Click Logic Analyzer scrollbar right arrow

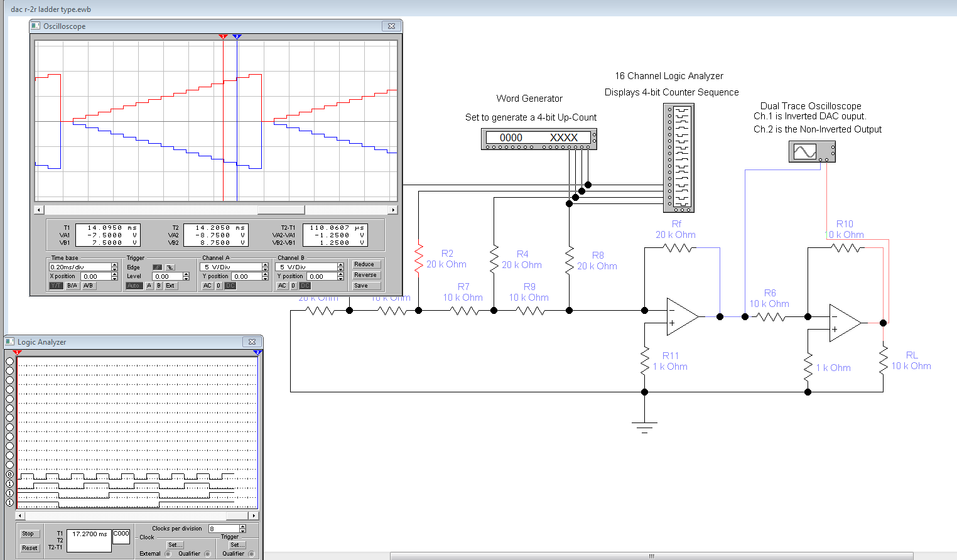254,515
